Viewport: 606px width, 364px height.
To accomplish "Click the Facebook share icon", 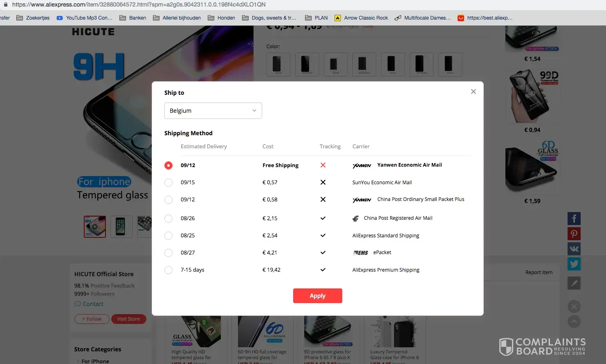I will click(x=574, y=219).
